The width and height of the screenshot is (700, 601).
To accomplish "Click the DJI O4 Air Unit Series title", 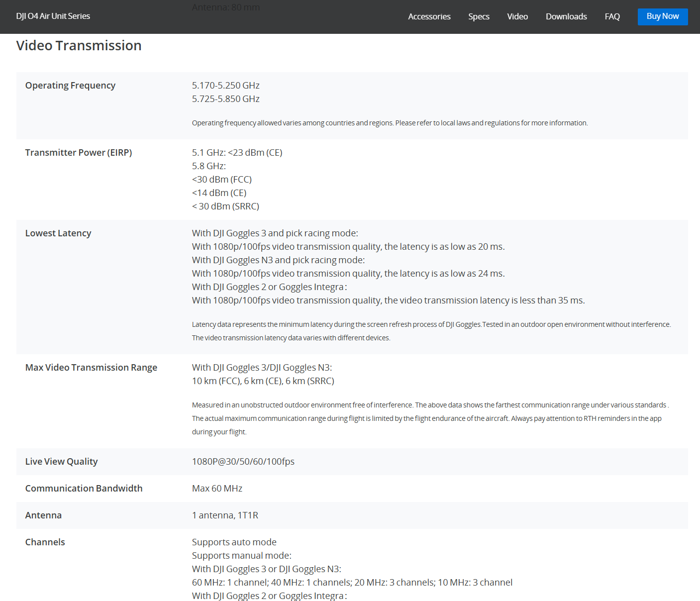I will [53, 16].
